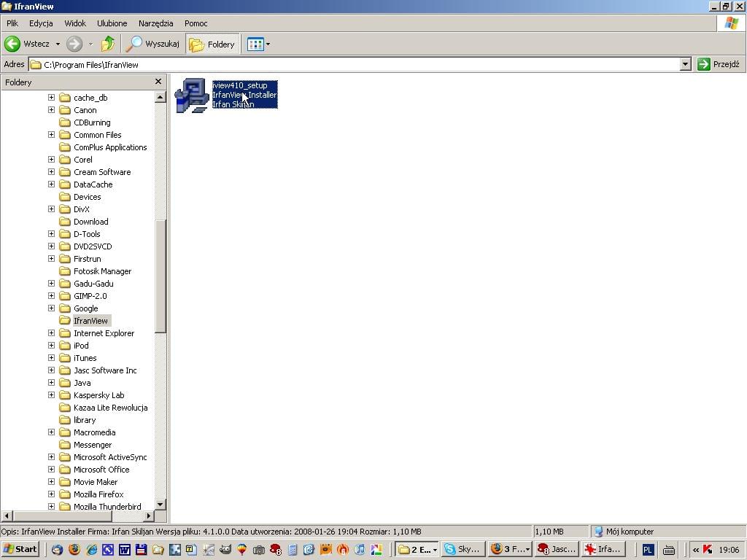Click the green Wstecz back arrow icon
Screen dimensions: 747x560
click(x=12, y=44)
